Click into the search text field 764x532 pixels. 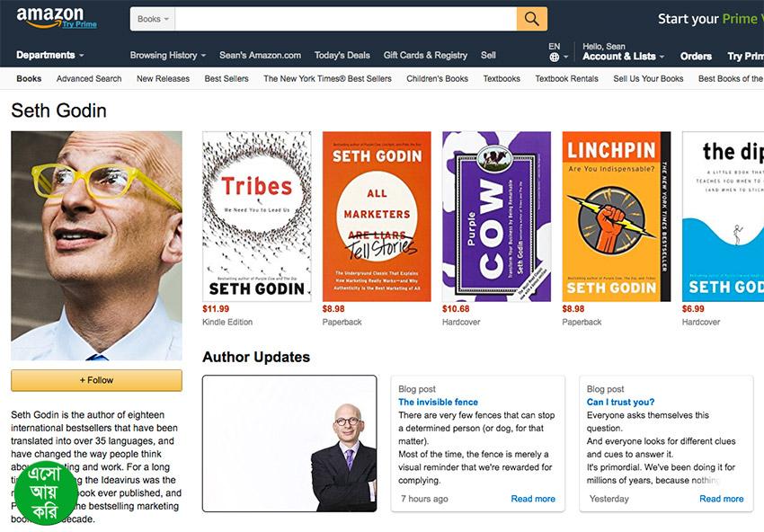tap(346, 19)
